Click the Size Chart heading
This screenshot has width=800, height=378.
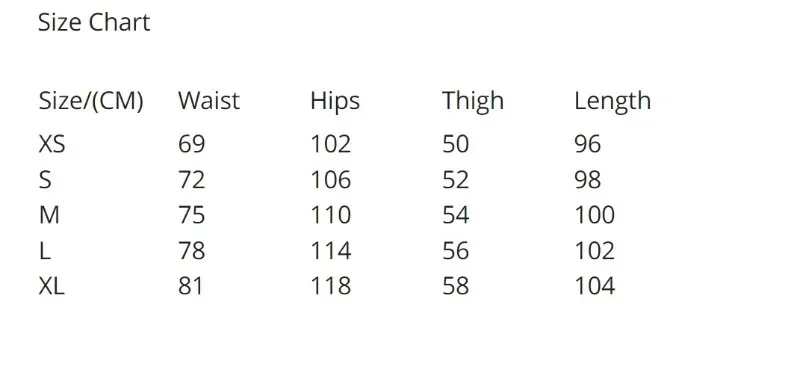[x=94, y=23]
